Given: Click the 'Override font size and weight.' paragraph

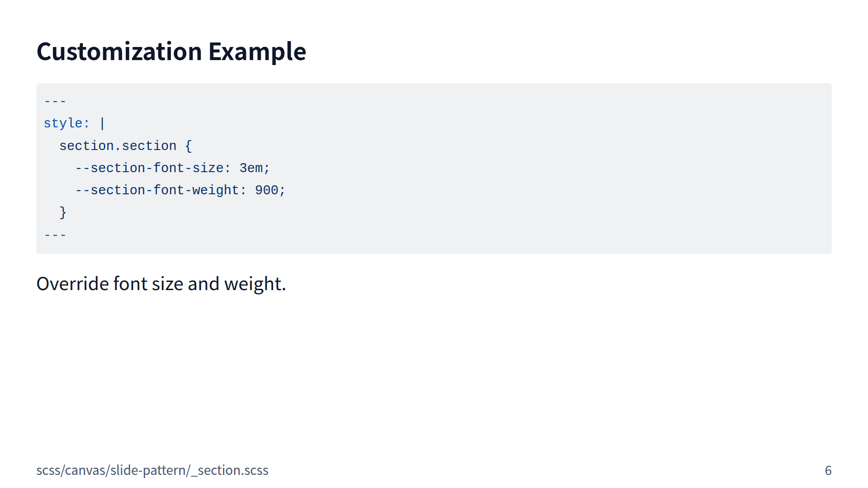Looking at the screenshot, I should click(161, 284).
